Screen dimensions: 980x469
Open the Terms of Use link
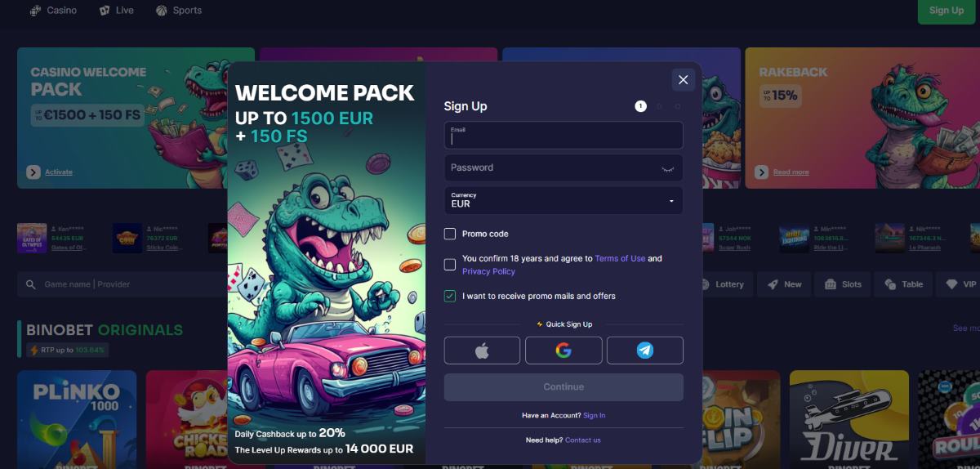tap(620, 258)
